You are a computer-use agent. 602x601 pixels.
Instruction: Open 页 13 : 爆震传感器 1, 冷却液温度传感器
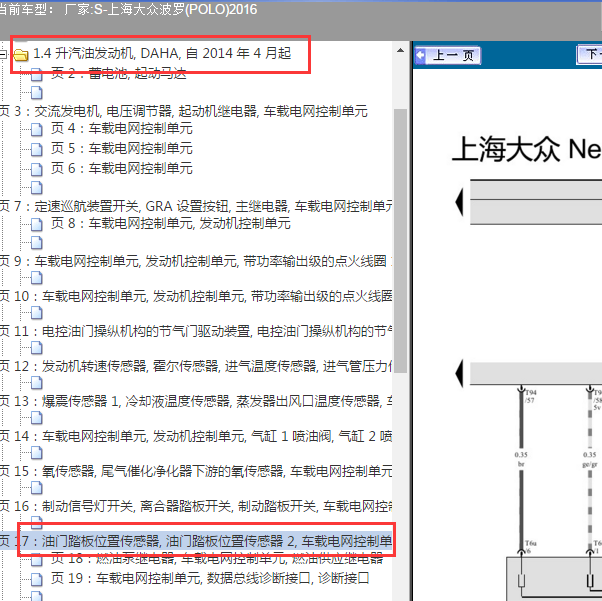[x=196, y=401]
